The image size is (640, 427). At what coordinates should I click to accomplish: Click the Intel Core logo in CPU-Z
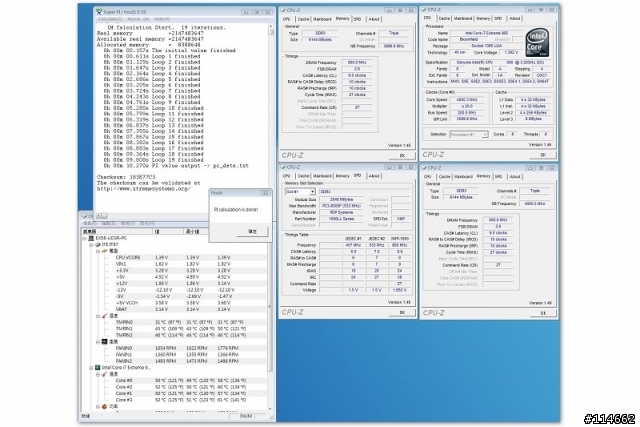pyautogui.click(x=536, y=43)
